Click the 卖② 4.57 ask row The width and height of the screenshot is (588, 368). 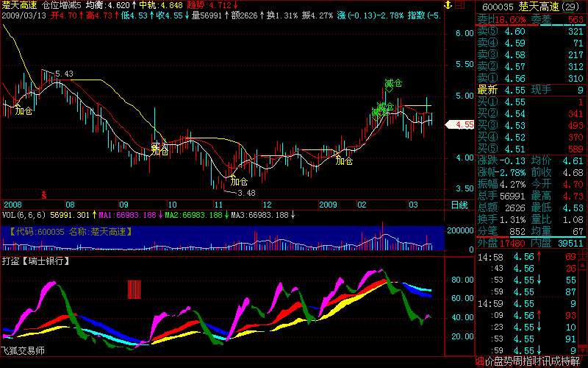click(x=530, y=66)
